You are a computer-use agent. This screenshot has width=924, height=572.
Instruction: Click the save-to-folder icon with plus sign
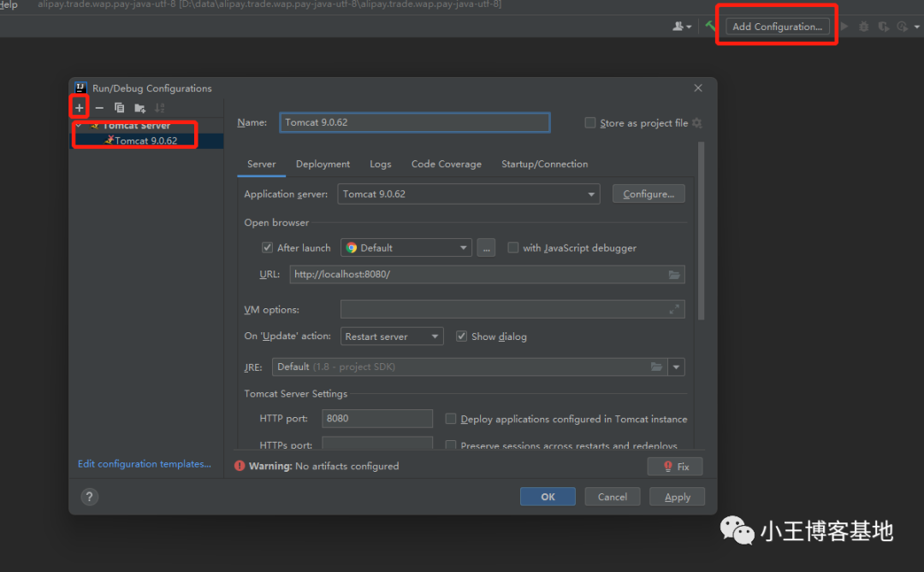(139, 108)
